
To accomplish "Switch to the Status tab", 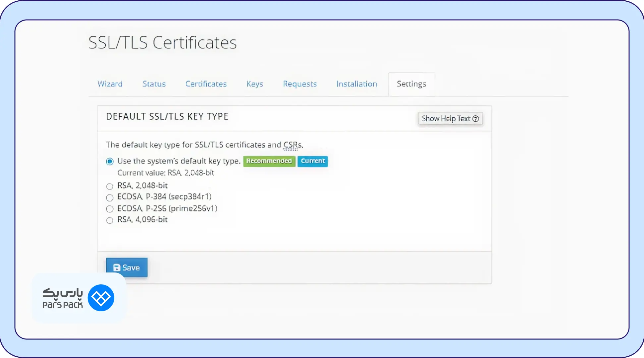I will click(x=154, y=84).
